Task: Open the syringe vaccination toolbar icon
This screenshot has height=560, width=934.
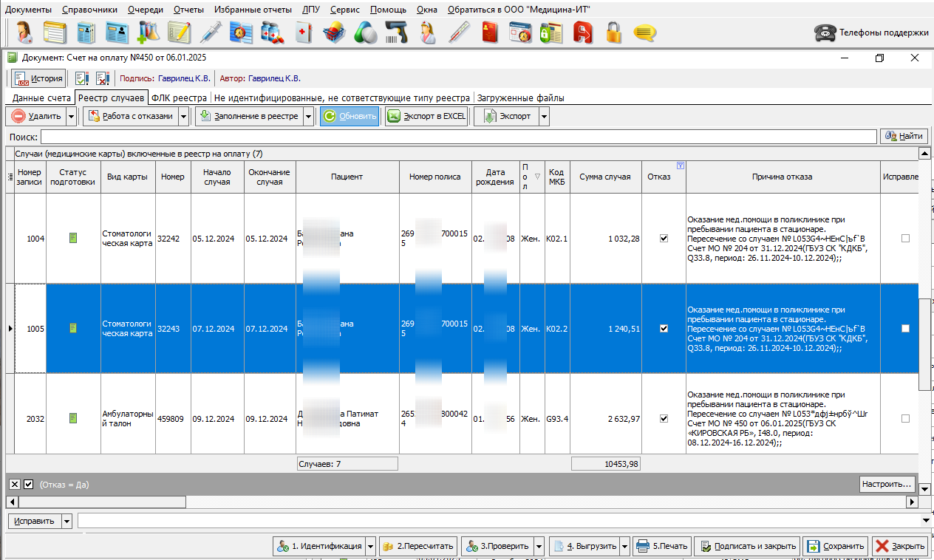Action: (211, 33)
